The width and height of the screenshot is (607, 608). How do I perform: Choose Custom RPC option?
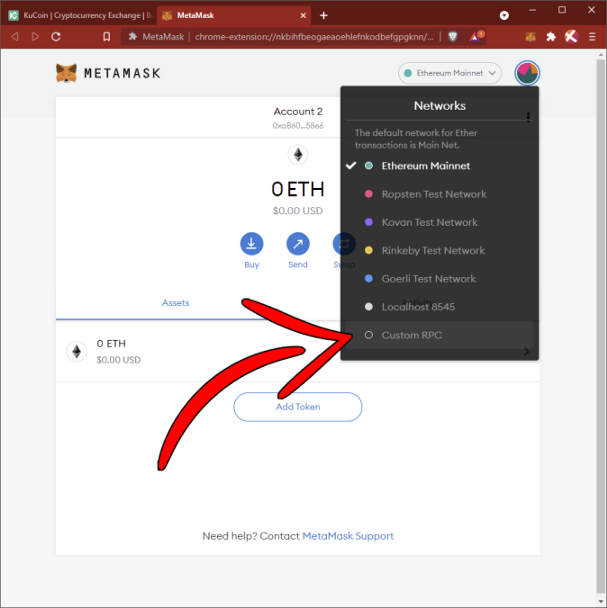point(439,335)
